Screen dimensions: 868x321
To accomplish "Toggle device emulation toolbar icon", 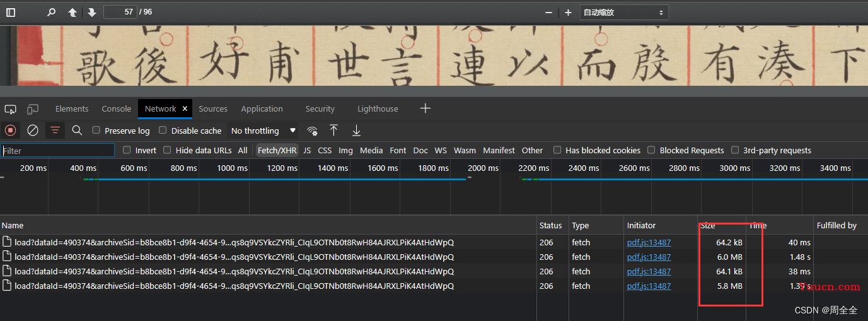I will point(33,109).
